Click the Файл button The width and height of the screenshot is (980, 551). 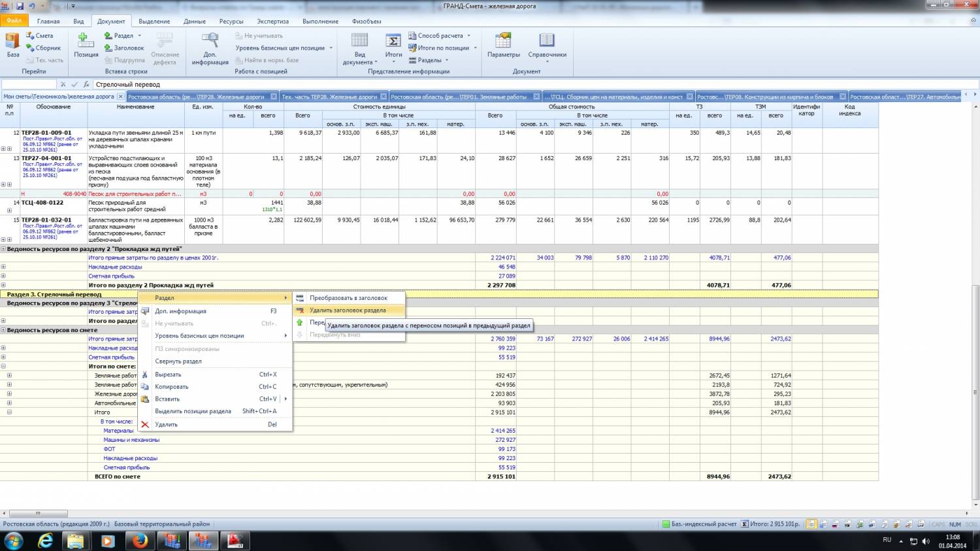point(14,21)
